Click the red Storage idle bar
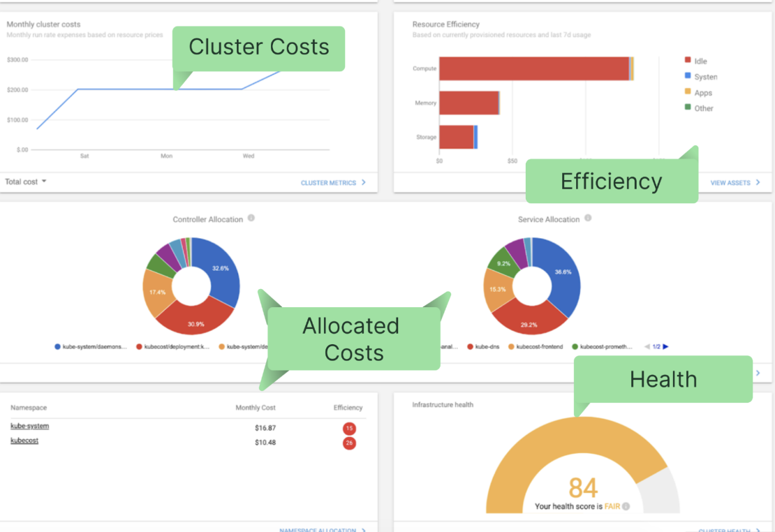Screen dimensions: 775x532 click(x=456, y=137)
